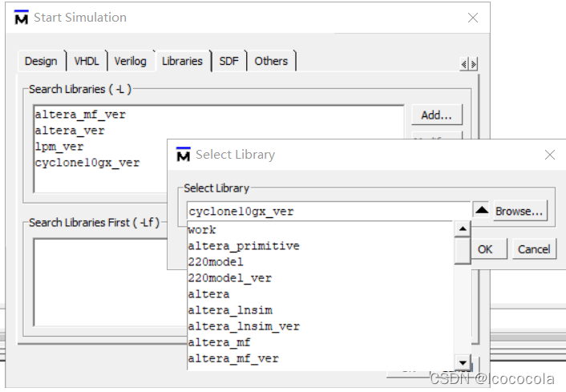Image resolution: width=566 pixels, height=392 pixels.
Task: Open the Verilog tab
Action: [x=131, y=61]
